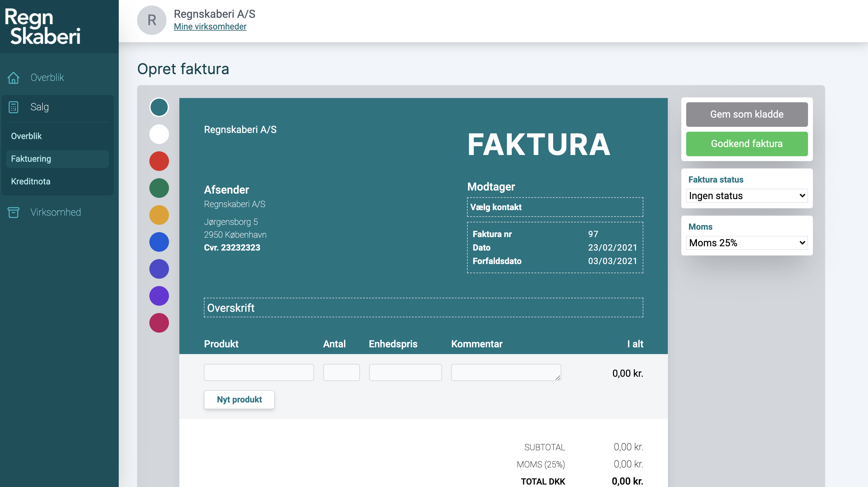Click the home icon beside Overblik
Image resolution: width=868 pixels, height=487 pixels.
pos(13,77)
